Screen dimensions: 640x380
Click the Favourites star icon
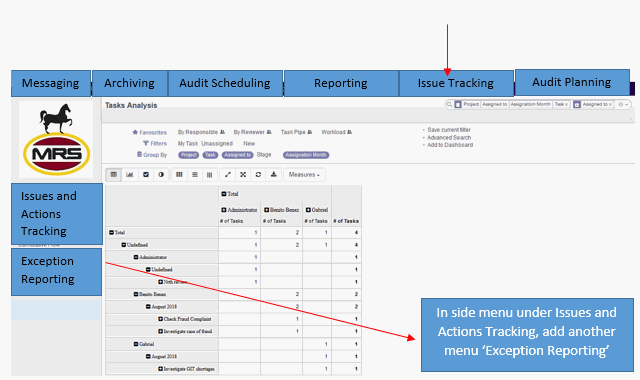(x=135, y=132)
